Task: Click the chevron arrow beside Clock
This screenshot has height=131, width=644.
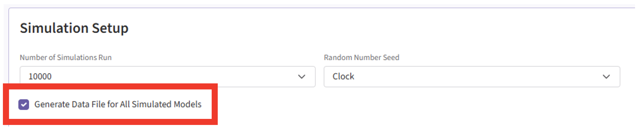Action: [x=606, y=77]
